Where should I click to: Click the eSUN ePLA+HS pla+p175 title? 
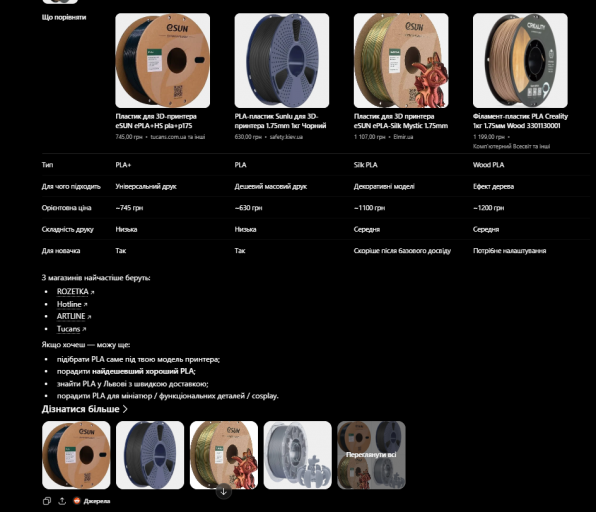[x=156, y=121]
